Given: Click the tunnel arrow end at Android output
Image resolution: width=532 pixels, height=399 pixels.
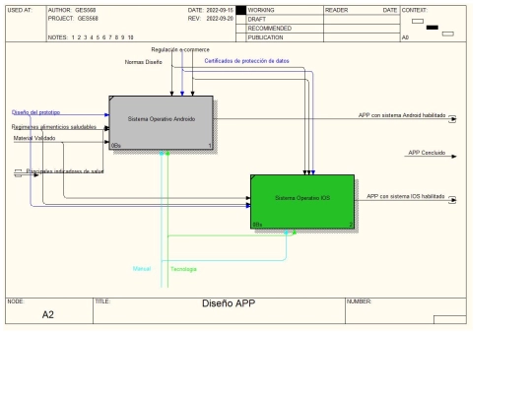Looking at the screenshot, I should [452, 119].
